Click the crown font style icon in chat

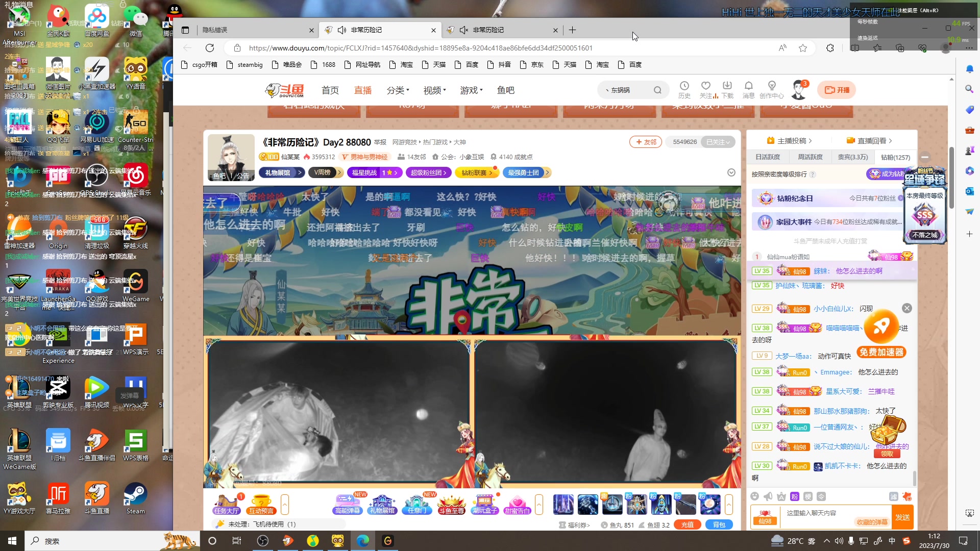pos(781,496)
